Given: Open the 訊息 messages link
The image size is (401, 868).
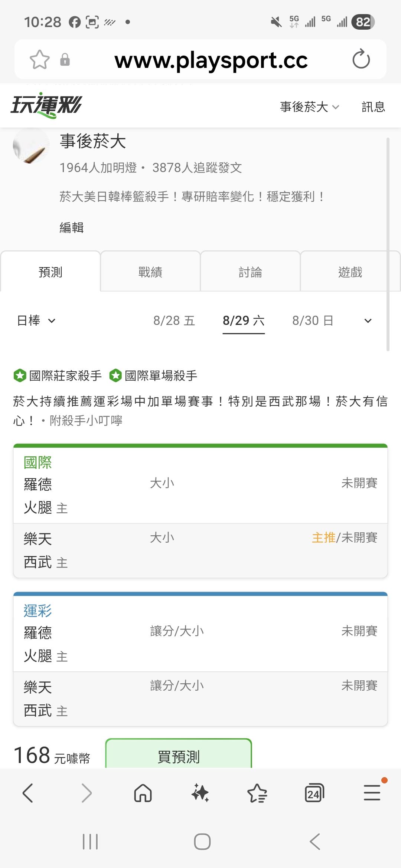Looking at the screenshot, I should [373, 107].
